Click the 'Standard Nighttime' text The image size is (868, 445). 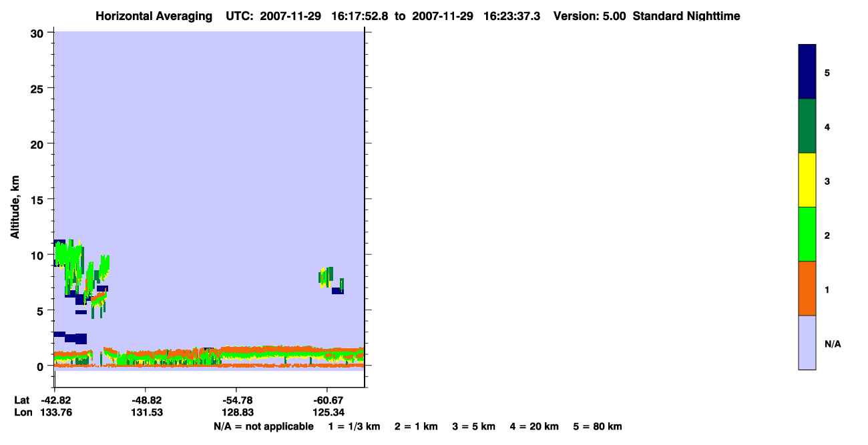tap(686, 16)
